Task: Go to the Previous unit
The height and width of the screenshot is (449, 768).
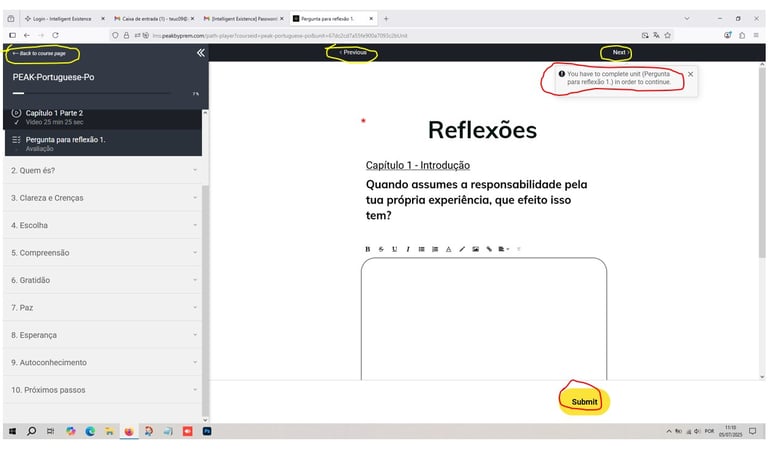Action: point(353,52)
